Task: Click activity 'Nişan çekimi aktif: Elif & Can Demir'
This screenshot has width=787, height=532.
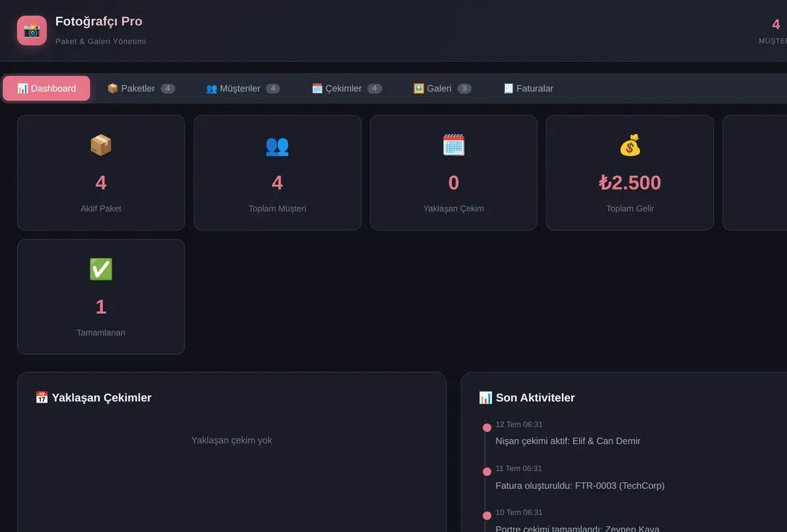Action: coord(568,441)
